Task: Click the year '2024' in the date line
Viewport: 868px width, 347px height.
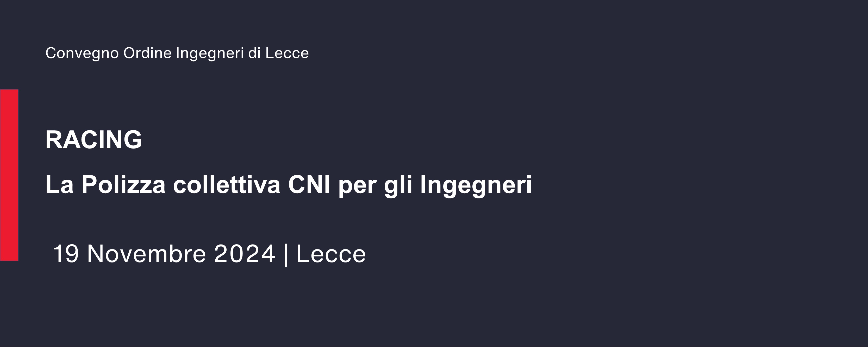Action: click(x=245, y=254)
